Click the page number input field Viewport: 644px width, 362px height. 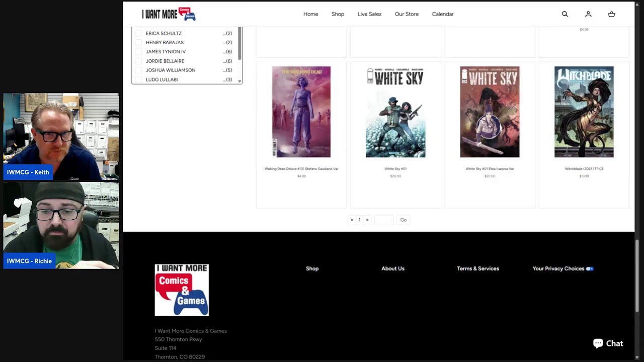[384, 220]
